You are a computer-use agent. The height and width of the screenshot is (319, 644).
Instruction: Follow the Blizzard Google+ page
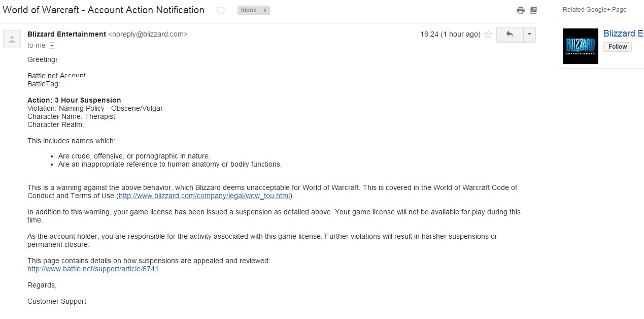click(x=618, y=47)
